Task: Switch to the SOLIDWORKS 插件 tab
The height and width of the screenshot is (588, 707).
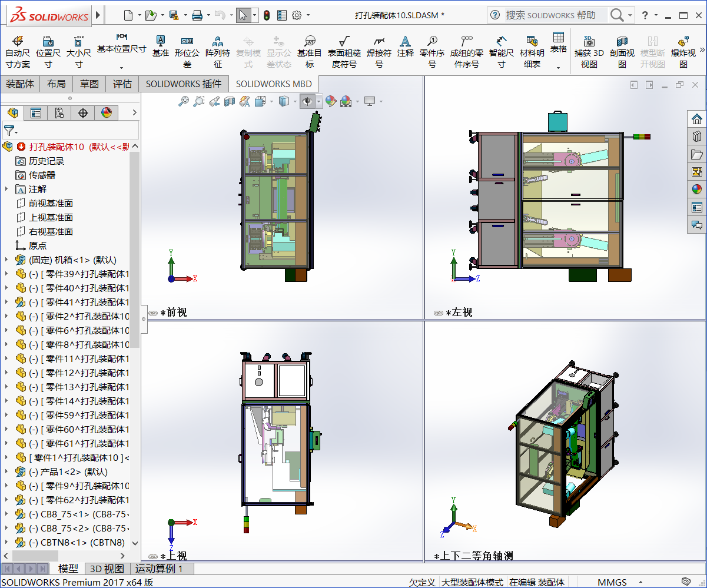Action: [184, 84]
